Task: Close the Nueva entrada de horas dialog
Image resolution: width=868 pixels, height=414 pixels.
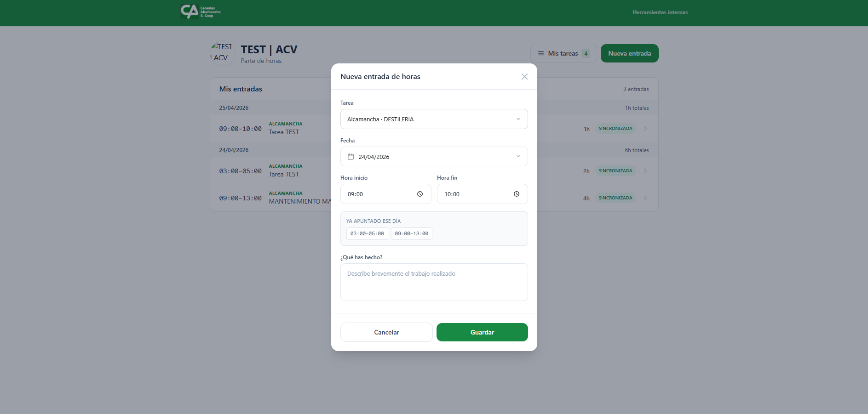Action: [524, 77]
